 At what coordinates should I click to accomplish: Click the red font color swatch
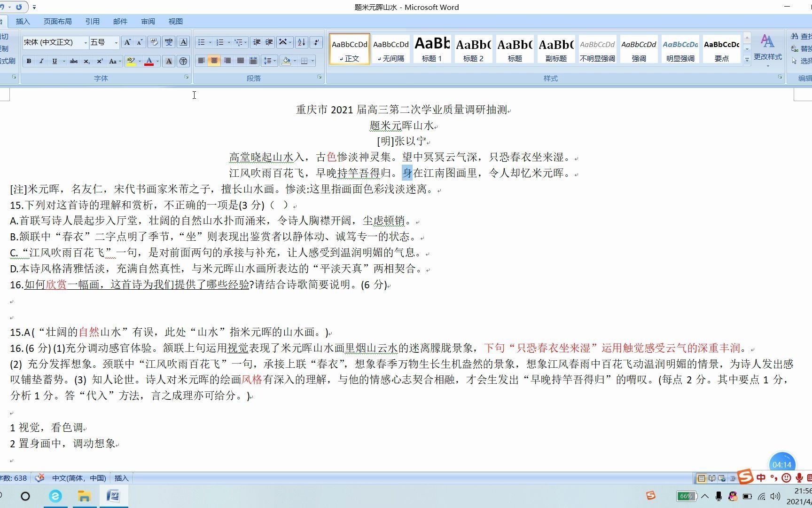(x=149, y=61)
